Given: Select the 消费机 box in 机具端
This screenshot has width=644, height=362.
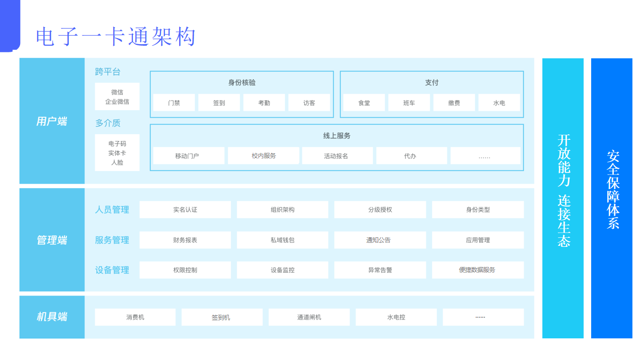Looking at the screenshot, I should pos(135,317).
